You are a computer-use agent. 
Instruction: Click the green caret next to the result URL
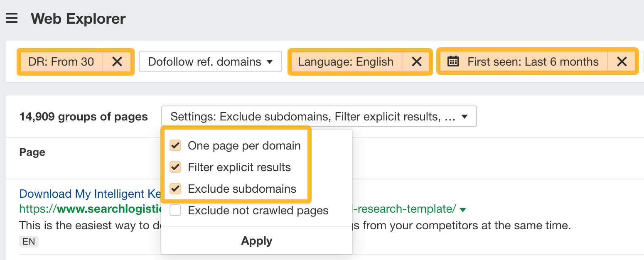pyautogui.click(x=462, y=209)
